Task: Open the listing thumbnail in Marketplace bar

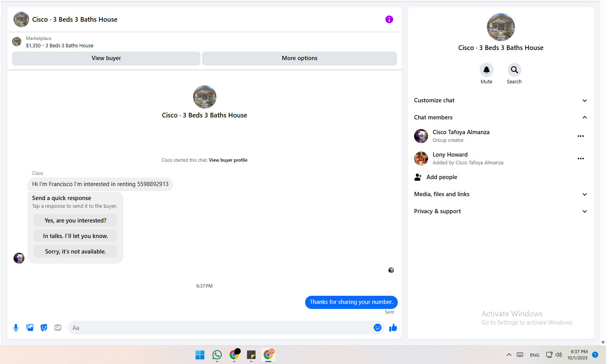Action: 17,41
